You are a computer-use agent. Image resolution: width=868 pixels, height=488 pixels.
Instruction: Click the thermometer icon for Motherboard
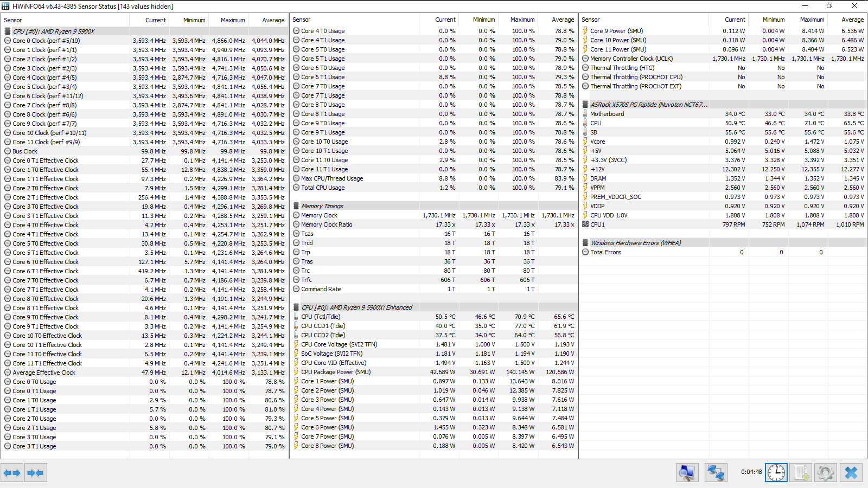point(585,114)
